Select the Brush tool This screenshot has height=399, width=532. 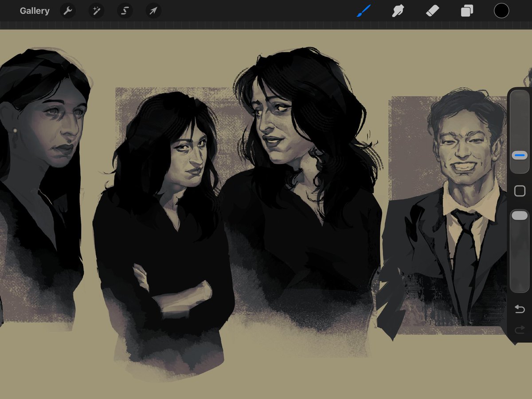click(364, 11)
